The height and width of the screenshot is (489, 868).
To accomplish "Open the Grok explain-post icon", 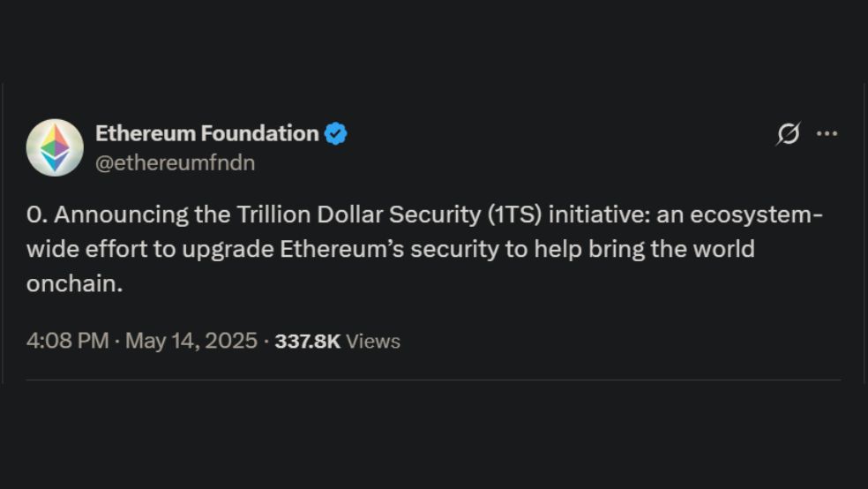I will [x=788, y=133].
